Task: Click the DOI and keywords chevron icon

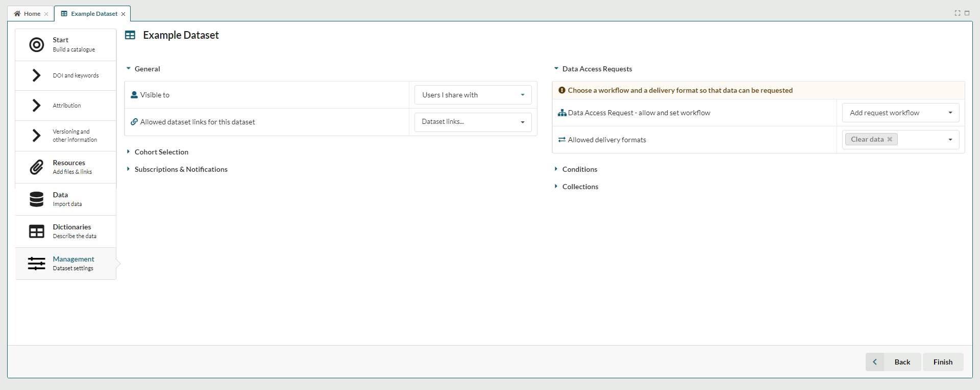Action: click(36, 75)
